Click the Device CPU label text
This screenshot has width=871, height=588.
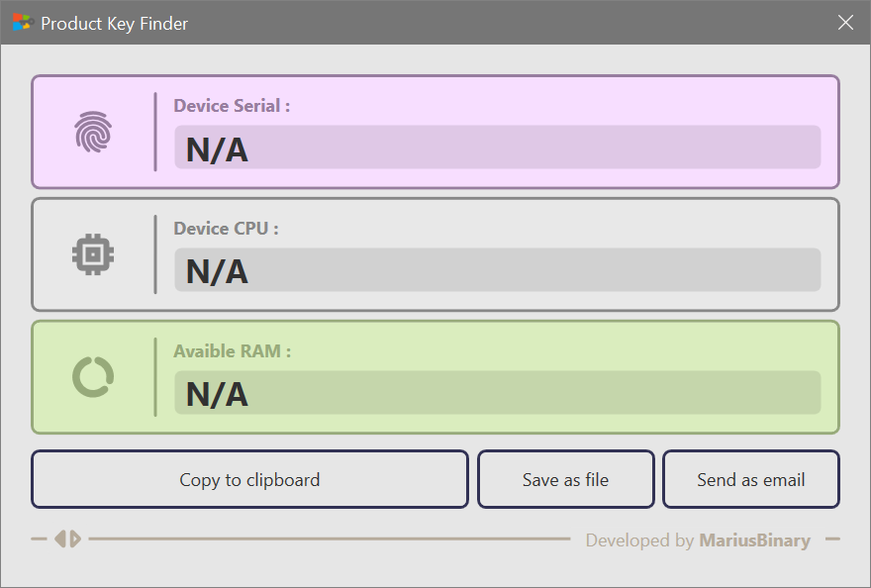coord(226,229)
